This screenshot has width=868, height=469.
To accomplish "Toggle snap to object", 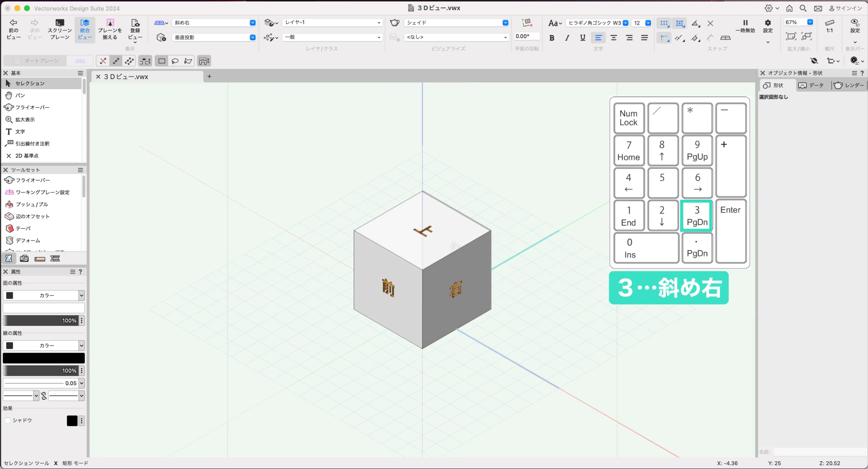I will point(680,23).
